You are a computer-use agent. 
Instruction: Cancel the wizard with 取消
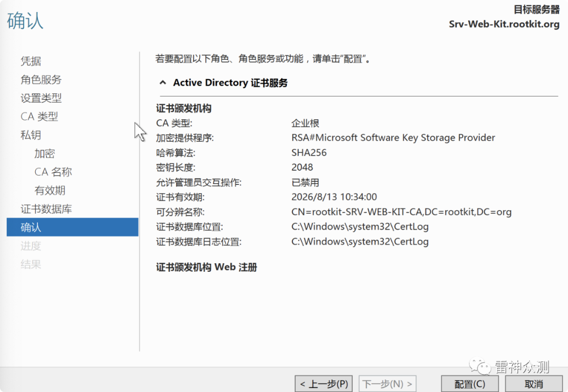coord(534,384)
